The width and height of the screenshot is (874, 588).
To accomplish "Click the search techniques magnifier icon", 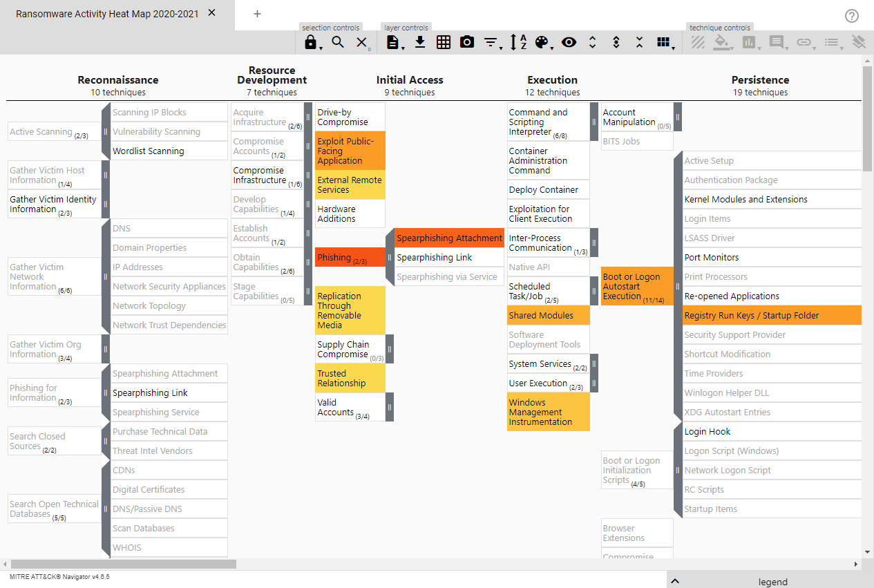I will pyautogui.click(x=337, y=42).
